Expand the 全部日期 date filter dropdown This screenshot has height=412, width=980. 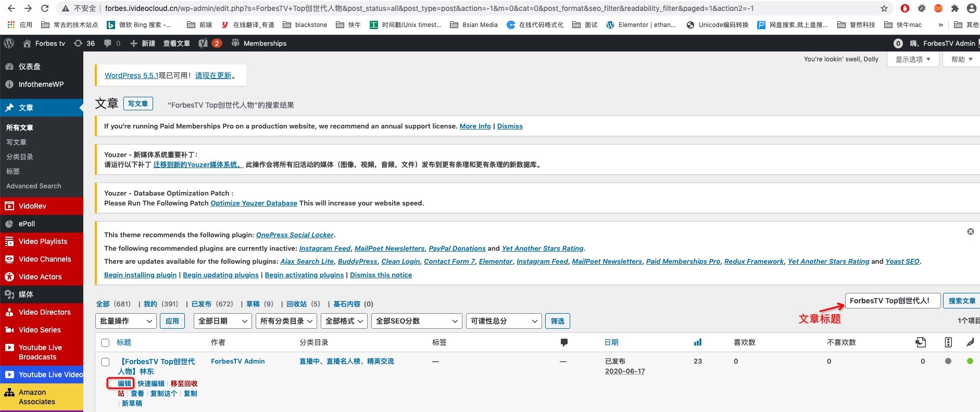point(222,321)
